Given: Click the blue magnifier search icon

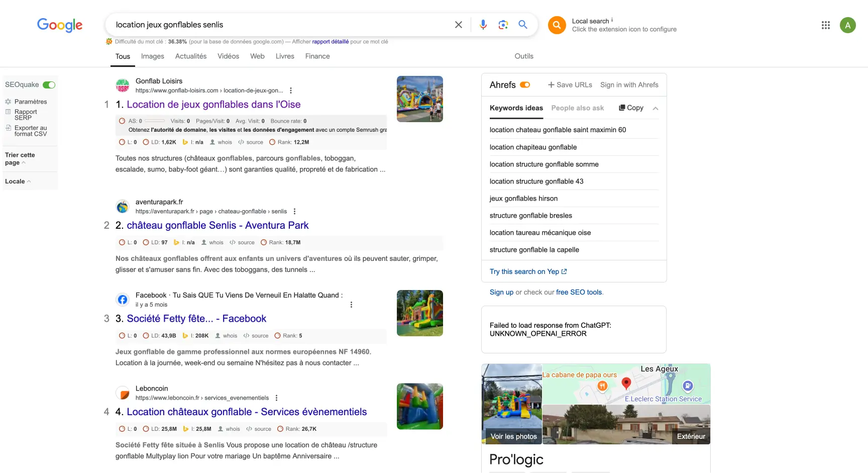Looking at the screenshot, I should pos(523,25).
